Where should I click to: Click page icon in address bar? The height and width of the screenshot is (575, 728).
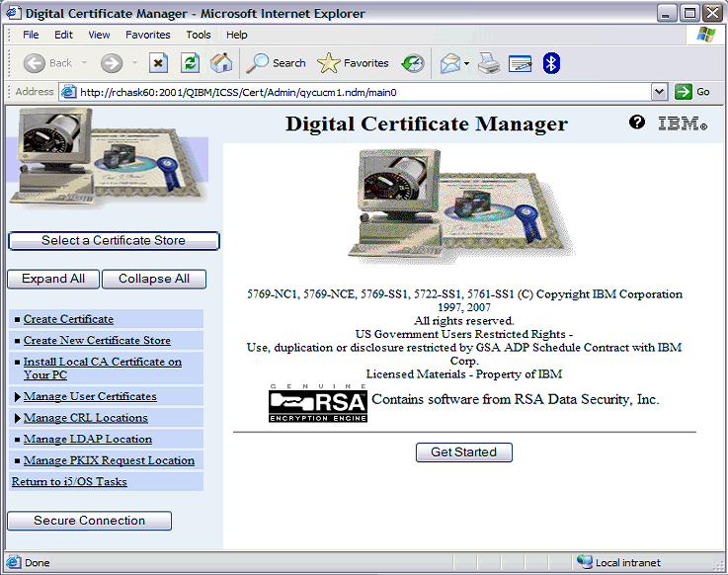pyautogui.click(x=69, y=92)
